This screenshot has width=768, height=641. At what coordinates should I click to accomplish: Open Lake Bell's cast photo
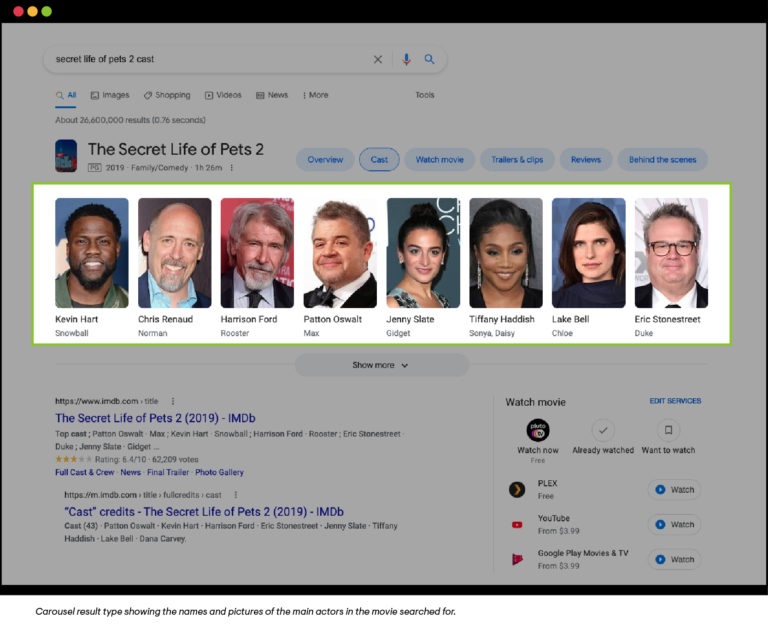point(589,253)
